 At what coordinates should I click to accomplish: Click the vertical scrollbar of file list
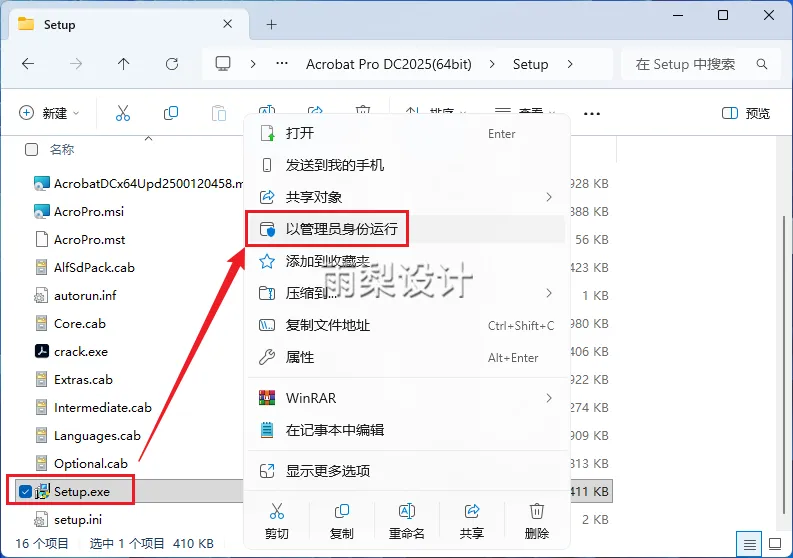pos(784,364)
